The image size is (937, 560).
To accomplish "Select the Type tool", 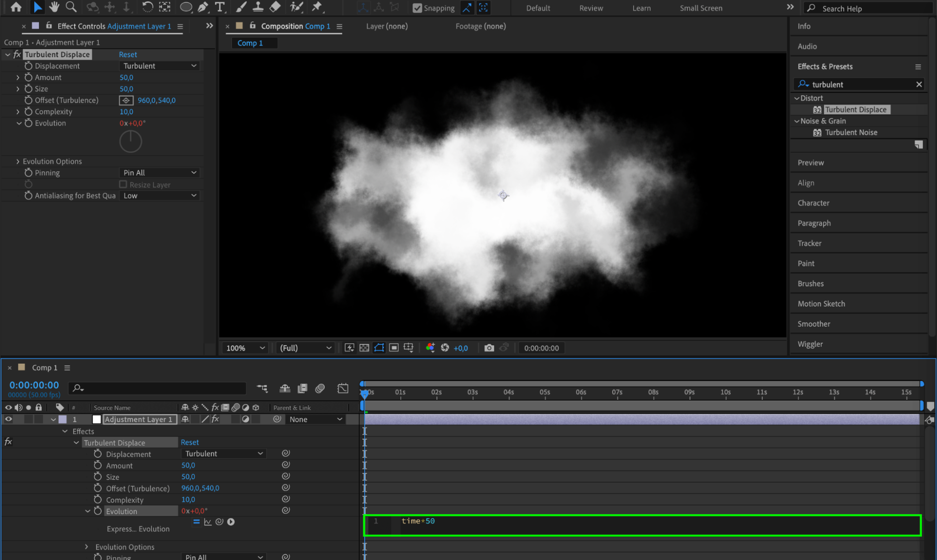I will coord(219,7).
